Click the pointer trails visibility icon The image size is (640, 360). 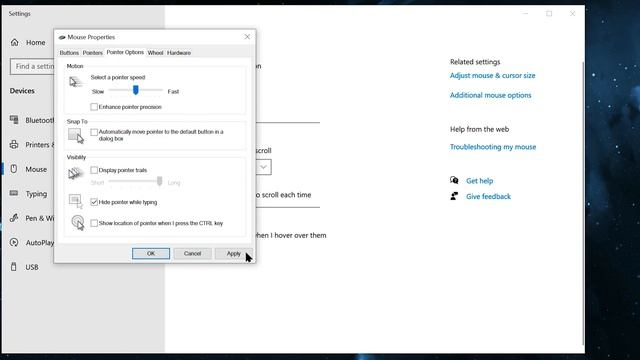click(76, 173)
